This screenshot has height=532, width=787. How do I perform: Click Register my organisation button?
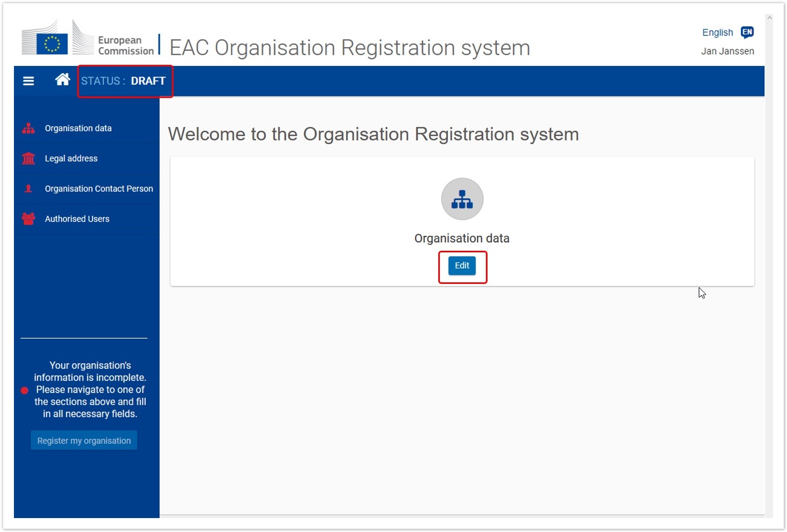point(84,440)
